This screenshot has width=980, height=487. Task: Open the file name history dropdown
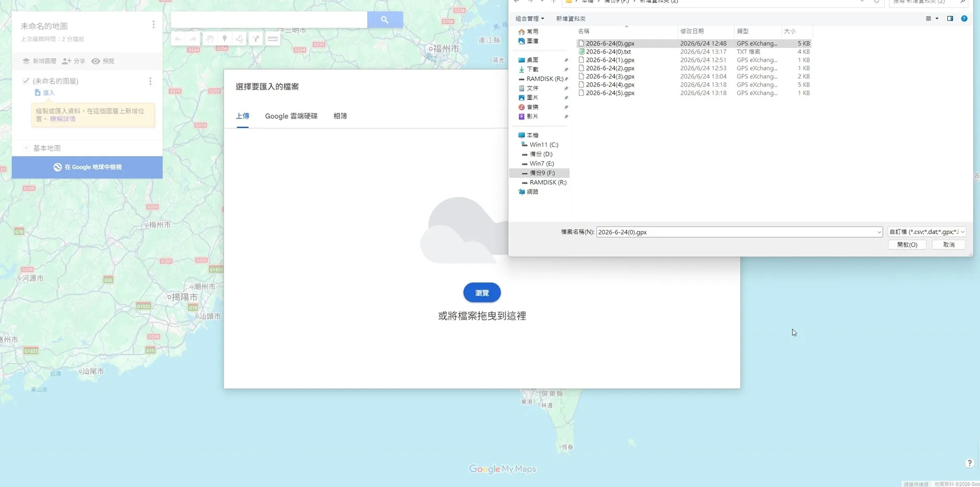pyautogui.click(x=879, y=232)
